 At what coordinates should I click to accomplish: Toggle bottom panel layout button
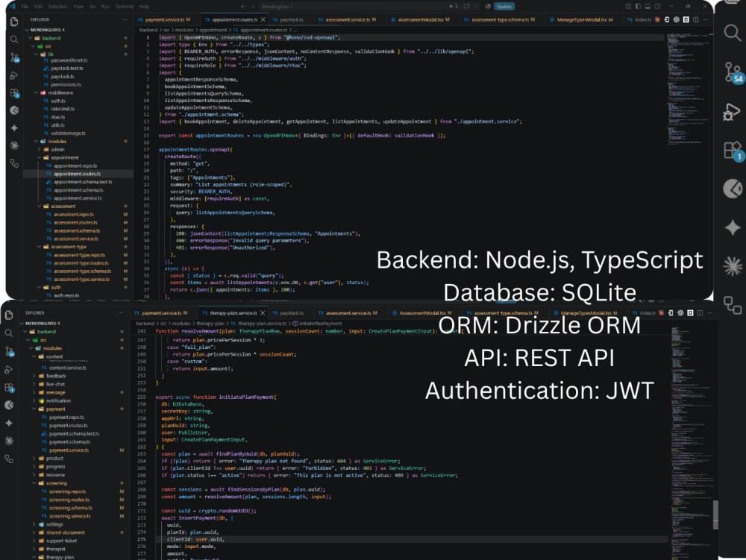pyautogui.click(x=648, y=6)
